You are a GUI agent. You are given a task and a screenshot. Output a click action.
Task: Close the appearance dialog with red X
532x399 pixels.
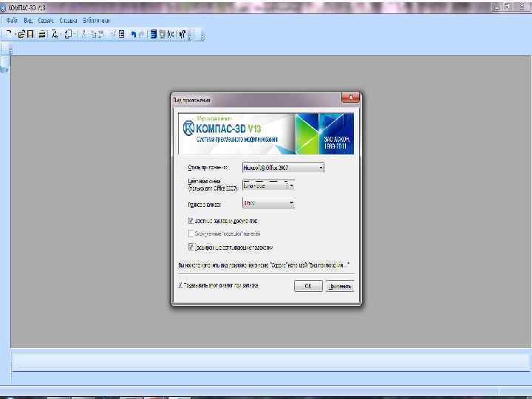pyautogui.click(x=351, y=98)
